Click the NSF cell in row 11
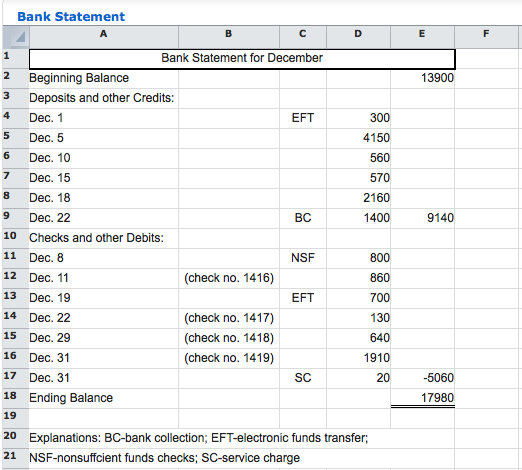 click(303, 258)
